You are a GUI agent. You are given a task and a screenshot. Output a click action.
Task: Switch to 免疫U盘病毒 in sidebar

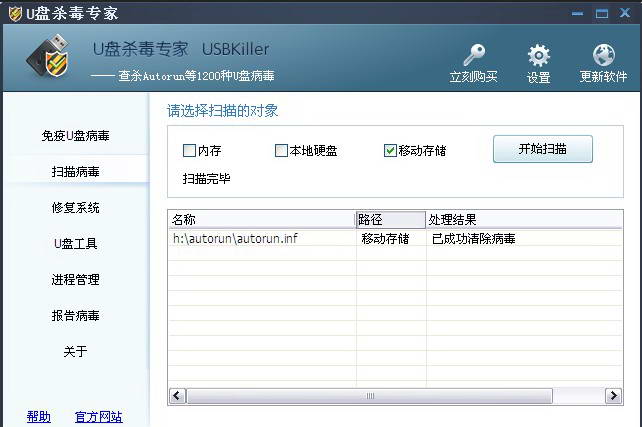click(x=75, y=135)
